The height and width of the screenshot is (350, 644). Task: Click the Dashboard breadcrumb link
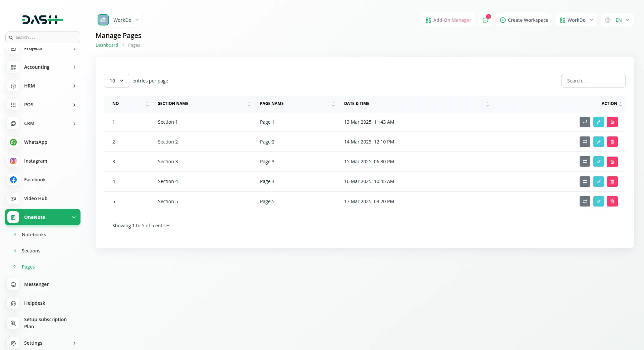pyautogui.click(x=107, y=45)
